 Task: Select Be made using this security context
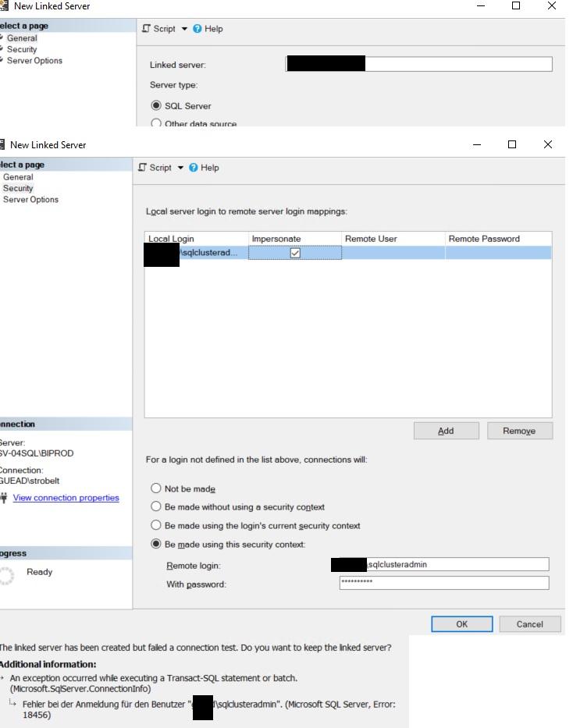tap(156, 544)
